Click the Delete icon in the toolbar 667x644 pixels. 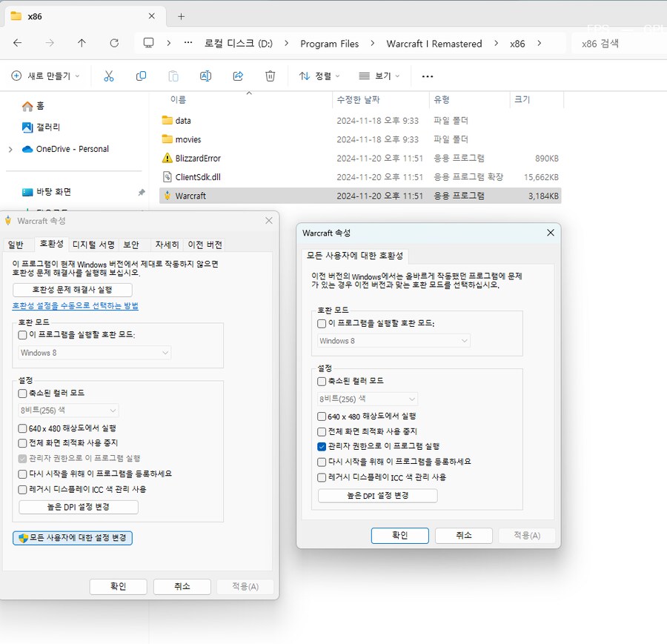click(x=270, y=75)
